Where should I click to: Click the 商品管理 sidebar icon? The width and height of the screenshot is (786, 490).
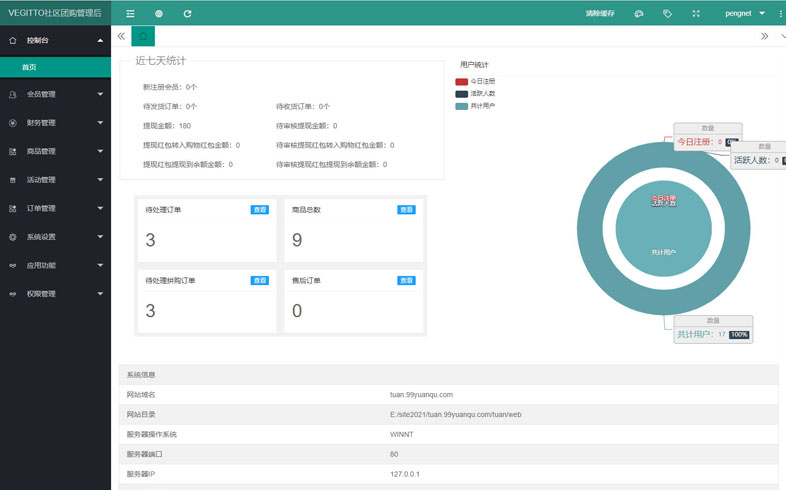[x=13, y=151]
